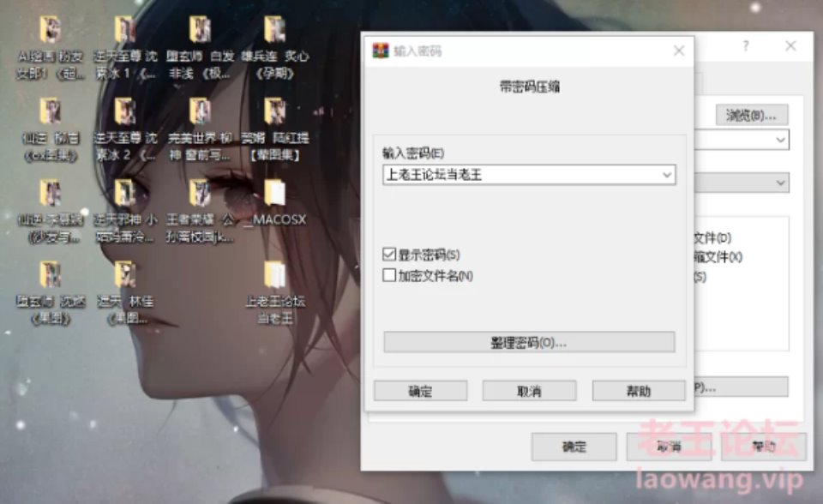Click the 文件(D) option in background window
Viewport: 823px width, 504px height.
tap(712, 237)
